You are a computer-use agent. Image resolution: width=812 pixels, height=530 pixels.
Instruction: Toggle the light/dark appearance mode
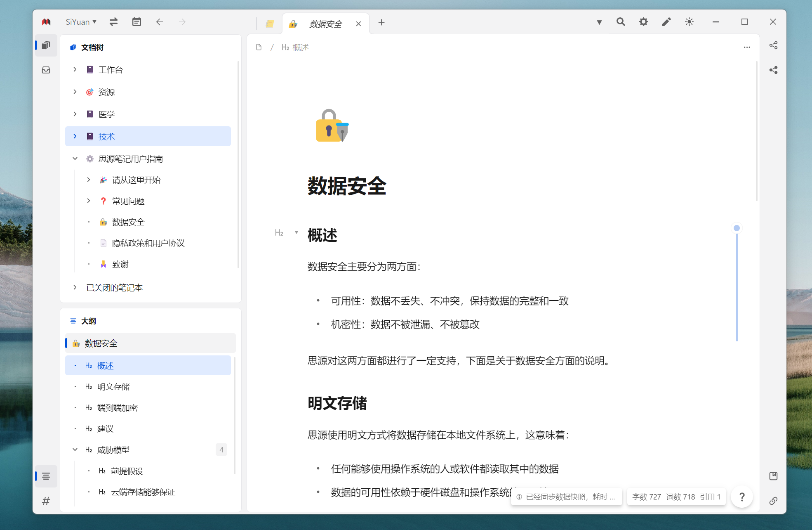coord(689,22)
